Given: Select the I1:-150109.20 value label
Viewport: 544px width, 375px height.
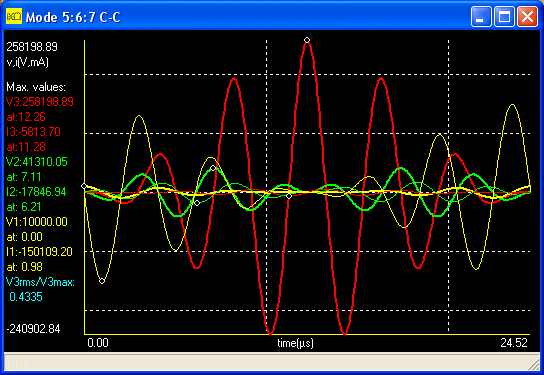Looking at the screenshot, I should click(39, 252).
